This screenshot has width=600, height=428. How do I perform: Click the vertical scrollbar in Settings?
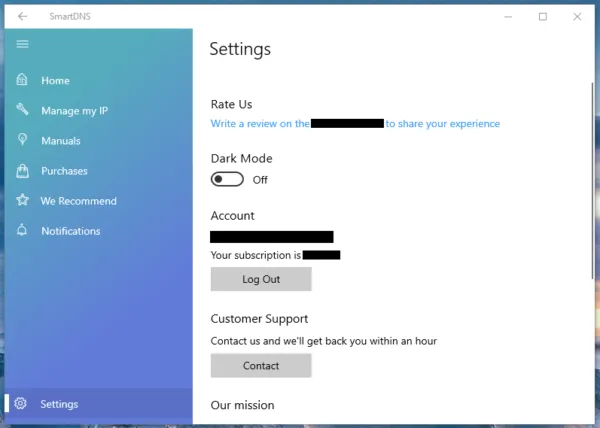[x=592, y=180]
